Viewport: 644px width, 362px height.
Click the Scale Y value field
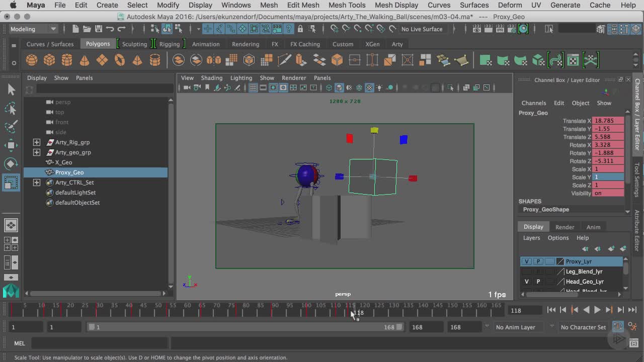pyautogui.click(x=608, y=177)
